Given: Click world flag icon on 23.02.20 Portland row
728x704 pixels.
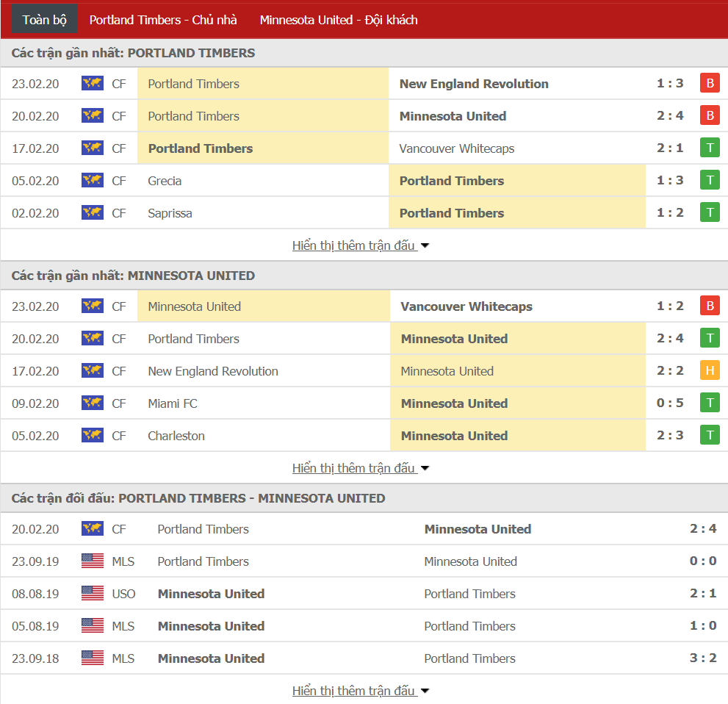Looking at the screenshot, I should (x=93, y=84).
